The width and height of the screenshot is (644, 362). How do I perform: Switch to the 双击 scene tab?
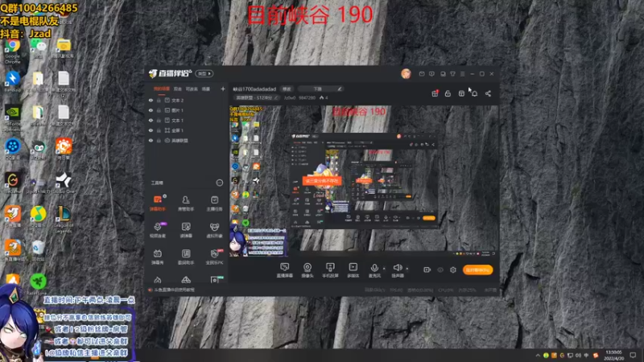(177, 88)
